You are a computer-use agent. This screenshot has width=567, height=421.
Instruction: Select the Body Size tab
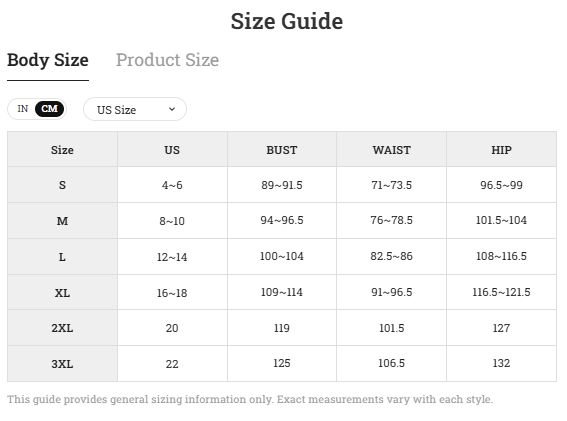[48, 60]
